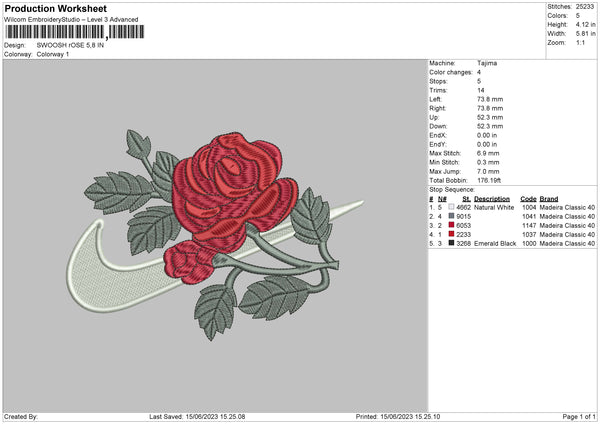Viewport: 600px width, 424px height.
Task: Click the 'Description' column header
Action: tap(492, 199)
